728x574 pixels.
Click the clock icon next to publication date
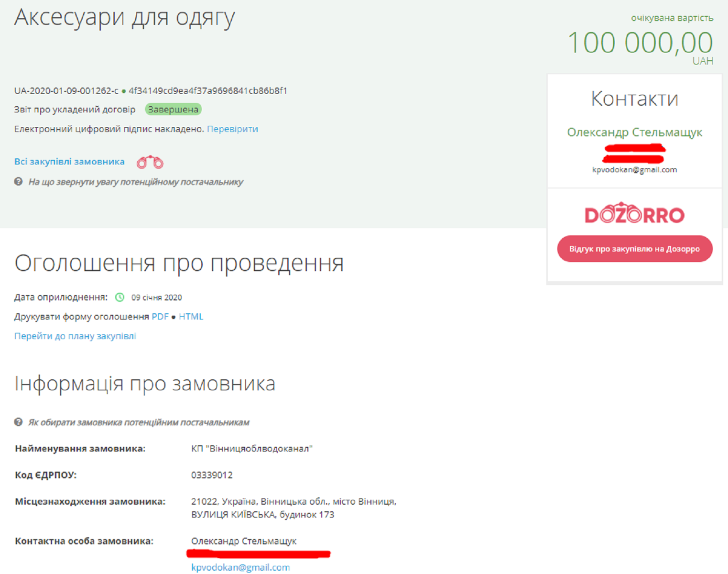coord(120,298)
